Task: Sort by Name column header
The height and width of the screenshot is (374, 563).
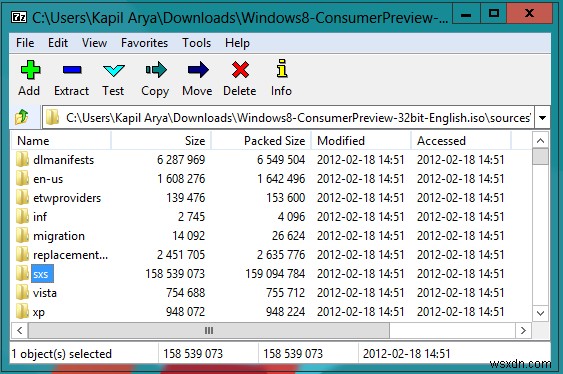Action: pos(61,141)
